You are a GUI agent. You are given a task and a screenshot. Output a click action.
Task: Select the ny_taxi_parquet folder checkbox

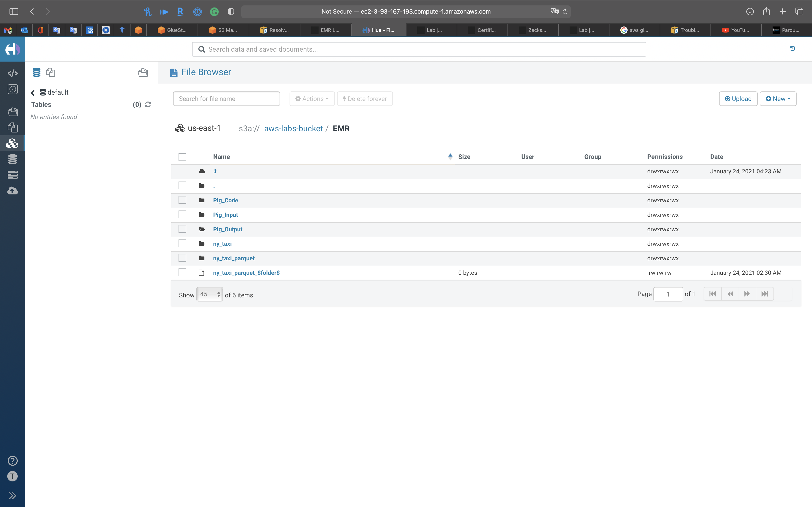point(182,258)
